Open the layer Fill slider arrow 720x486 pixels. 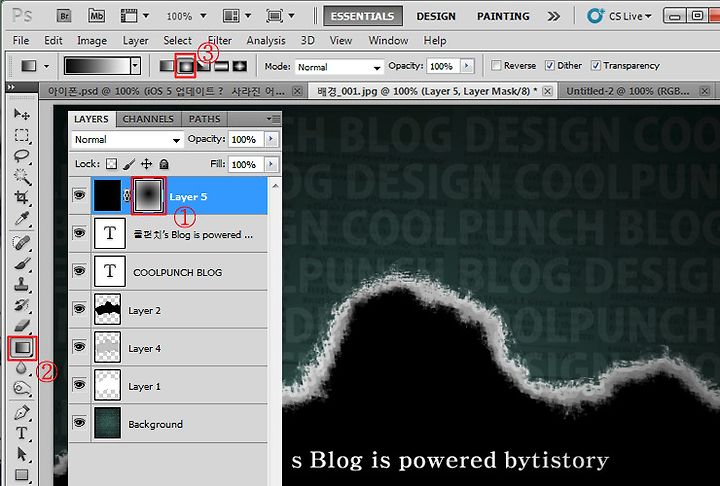pos(271,164)
